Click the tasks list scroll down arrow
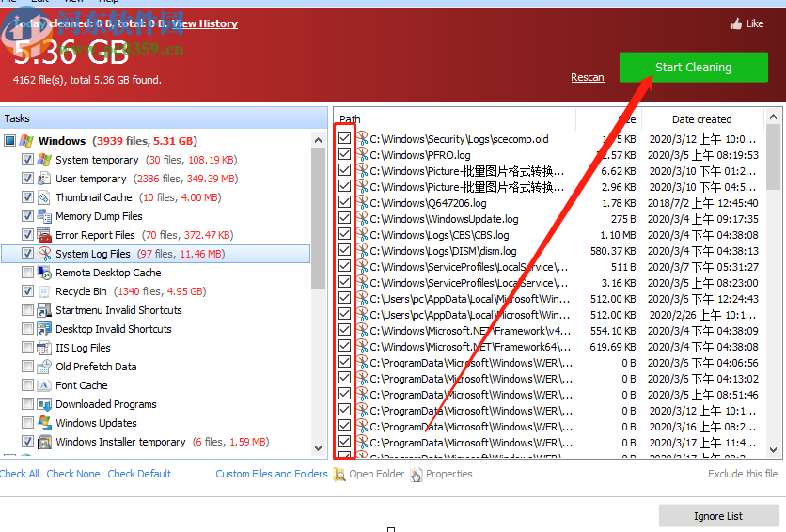786x532 pixels. (318, 447)
